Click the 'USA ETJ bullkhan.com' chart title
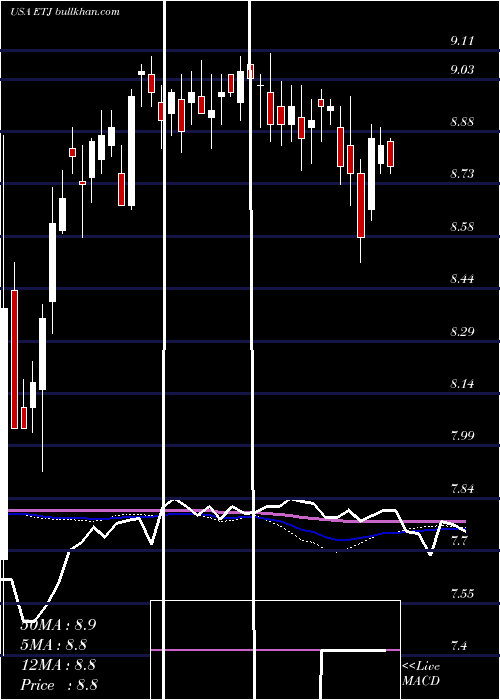Screen dimensions: 500x700 click(x=65, y=12)
